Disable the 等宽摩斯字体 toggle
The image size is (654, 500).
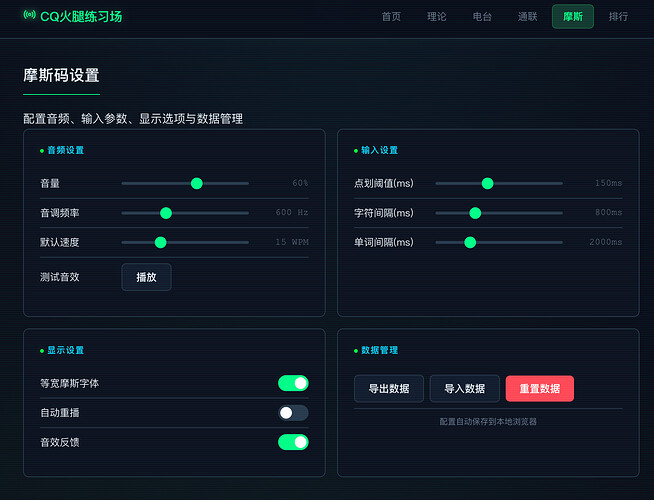click(x=293, y=383)
